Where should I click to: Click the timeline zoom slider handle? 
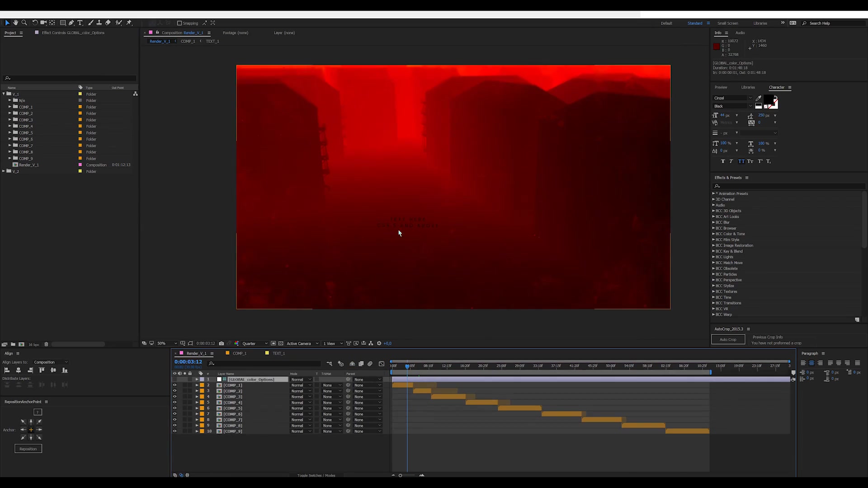pyautogui.click(x=400, y=475)
